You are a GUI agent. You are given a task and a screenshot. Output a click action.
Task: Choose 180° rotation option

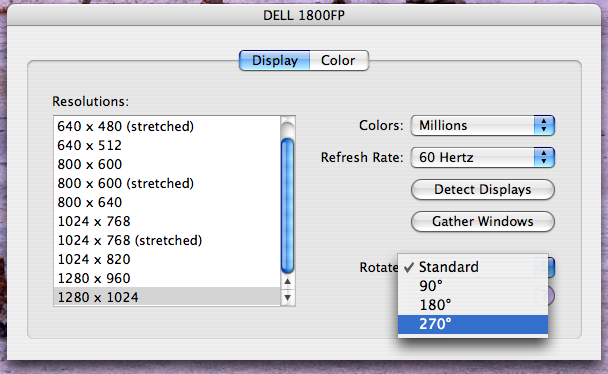[473, 305]
